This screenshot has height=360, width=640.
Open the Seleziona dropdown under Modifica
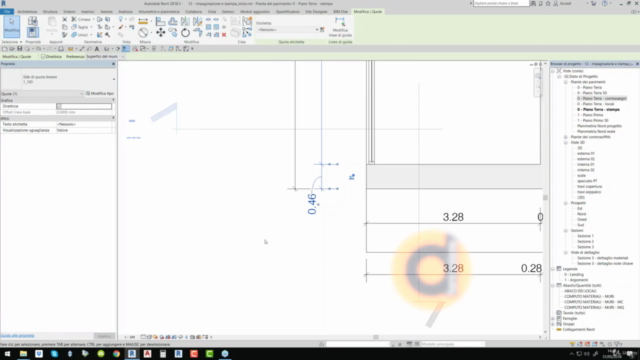point(11,42)
